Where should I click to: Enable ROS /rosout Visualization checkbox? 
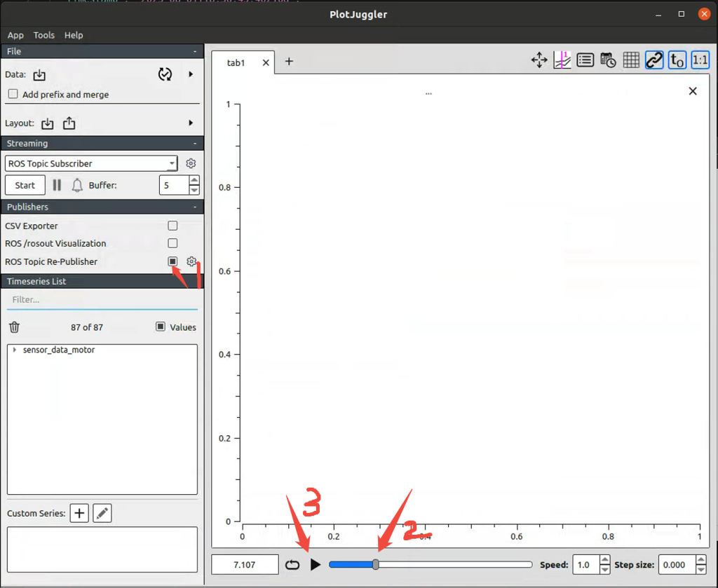(172, 243)
